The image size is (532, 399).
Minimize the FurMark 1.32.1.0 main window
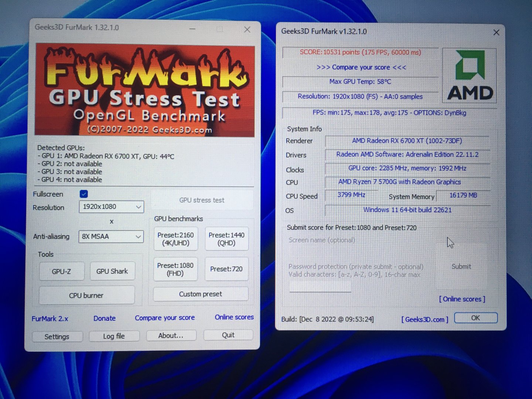click(x=192, y=29)
